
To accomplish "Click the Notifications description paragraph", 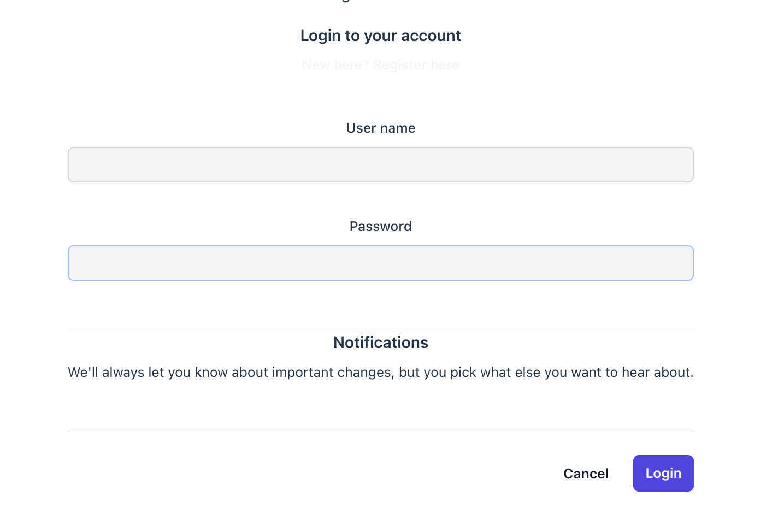I will [380, 372].
